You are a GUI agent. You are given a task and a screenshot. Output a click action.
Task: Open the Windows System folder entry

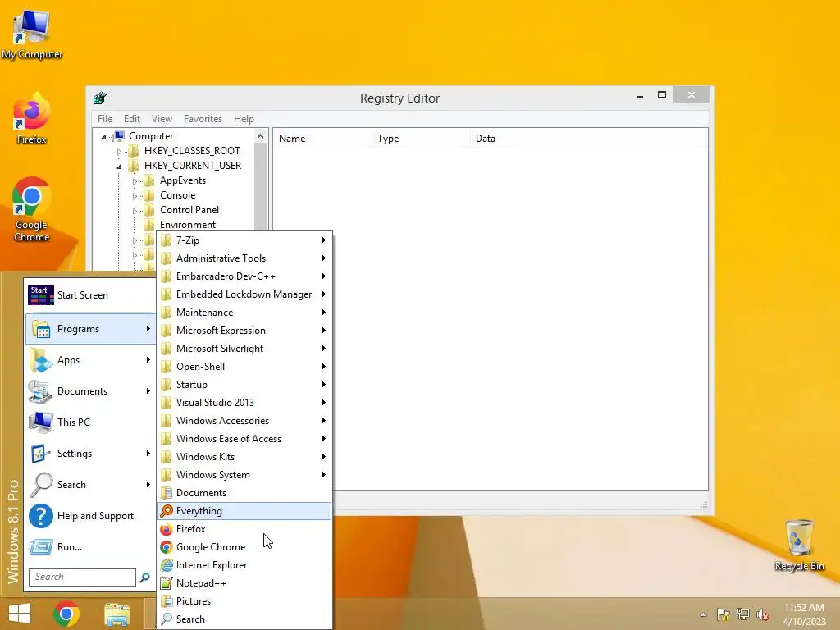(x=244, y=475)
